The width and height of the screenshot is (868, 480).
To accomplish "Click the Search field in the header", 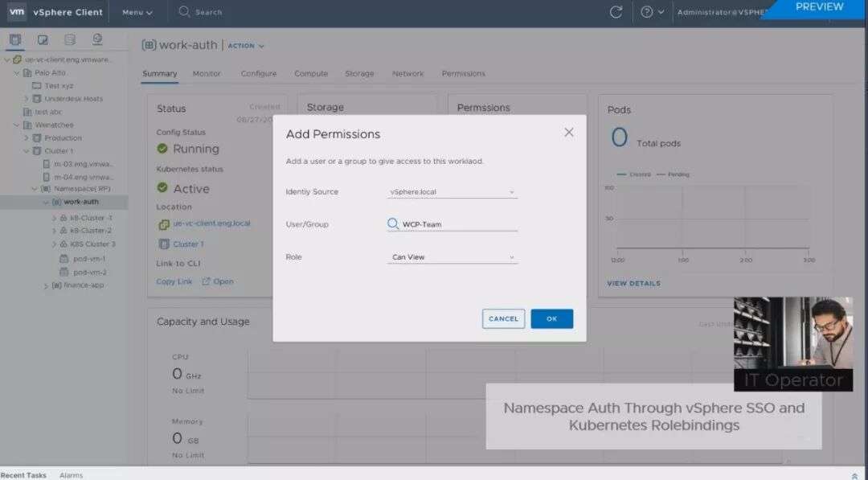I will 201,11.
